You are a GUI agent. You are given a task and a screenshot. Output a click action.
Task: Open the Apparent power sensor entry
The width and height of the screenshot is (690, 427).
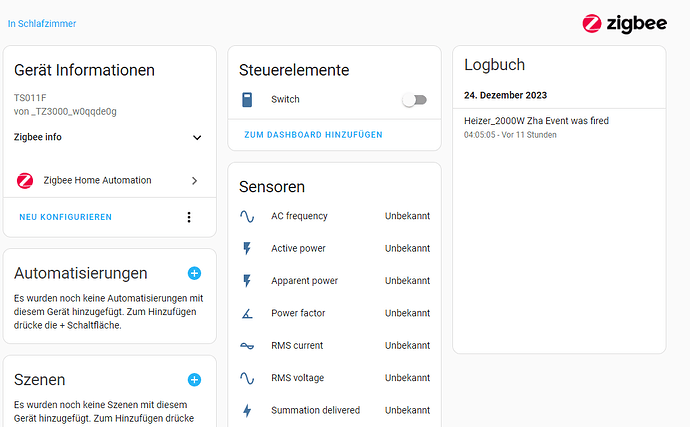click(334, 281)
